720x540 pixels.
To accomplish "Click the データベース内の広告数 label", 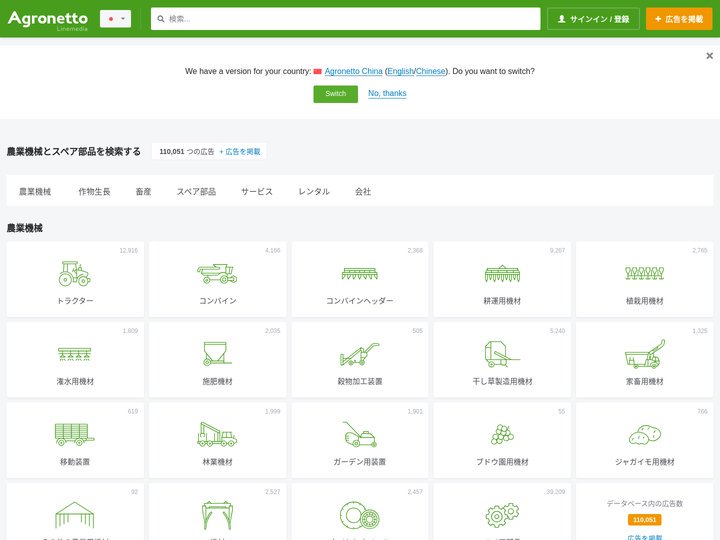I will (x=644, y=503).
